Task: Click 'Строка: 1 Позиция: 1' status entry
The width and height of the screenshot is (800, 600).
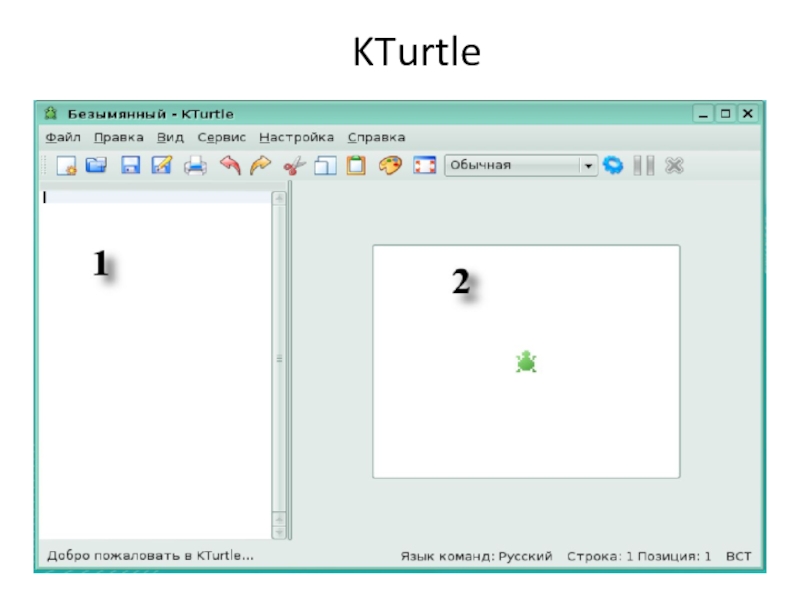Action: (639, 556)
